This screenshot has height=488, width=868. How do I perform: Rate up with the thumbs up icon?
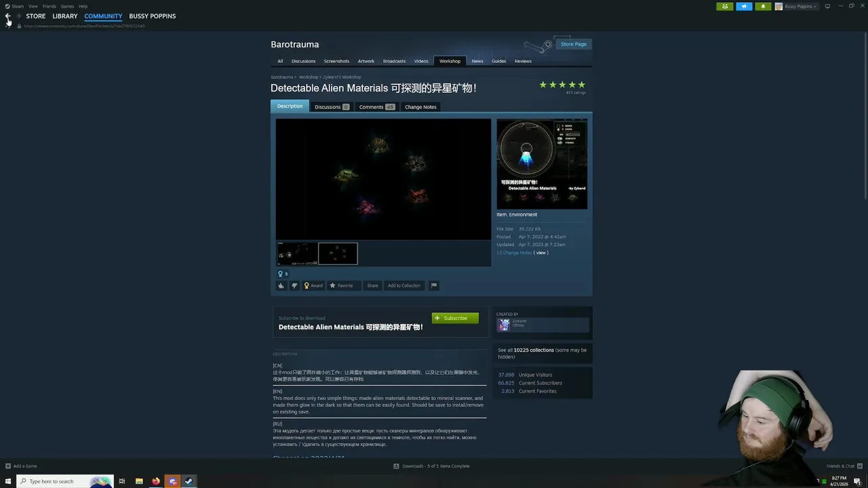[x=281, y=285]
